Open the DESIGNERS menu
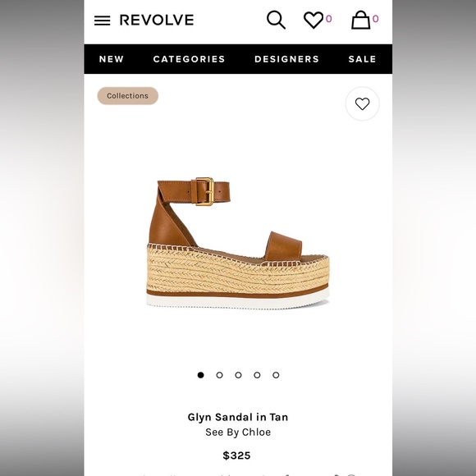This screenshot has width=476, height=476. pos(286,59)
